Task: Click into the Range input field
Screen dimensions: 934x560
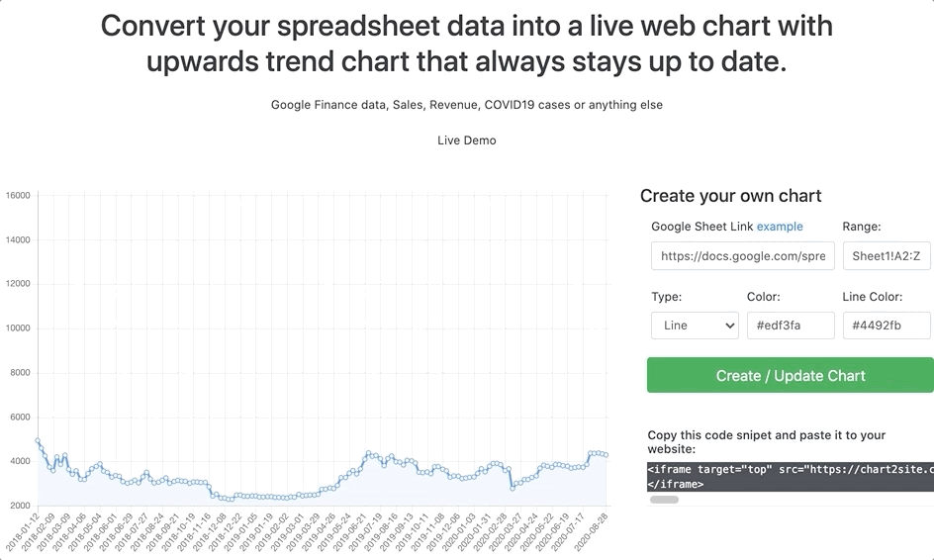Action: point(887,256)
